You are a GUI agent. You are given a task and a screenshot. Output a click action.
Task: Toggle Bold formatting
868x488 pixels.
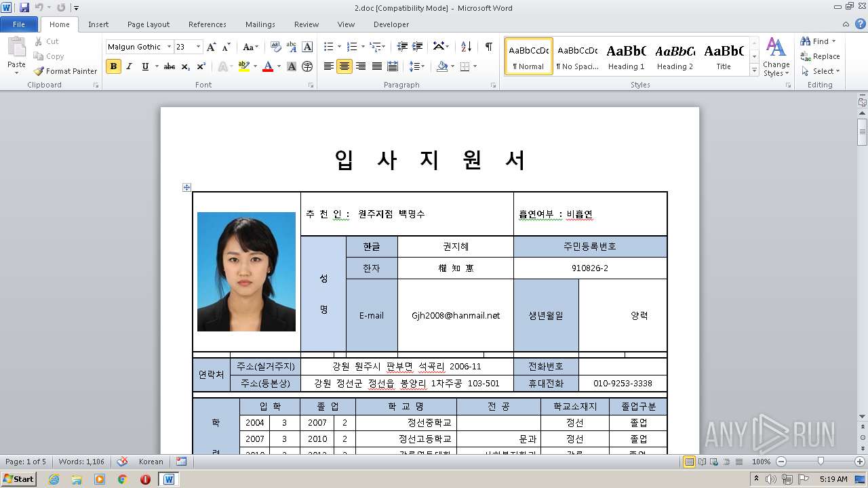113,66
